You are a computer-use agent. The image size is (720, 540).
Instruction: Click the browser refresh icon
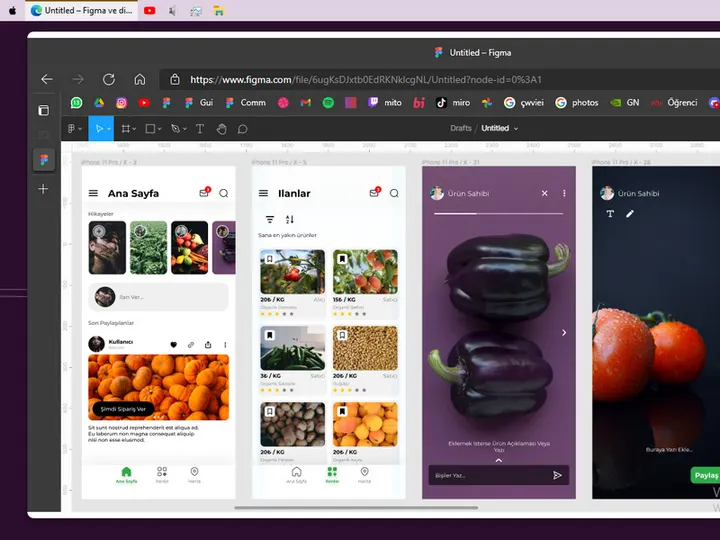click(109, 79)
